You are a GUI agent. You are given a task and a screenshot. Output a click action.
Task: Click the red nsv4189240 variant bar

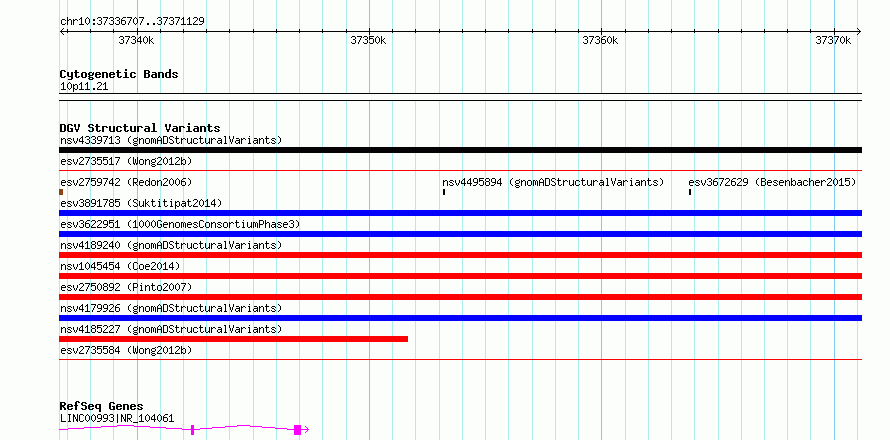click(x=460, y=255)
